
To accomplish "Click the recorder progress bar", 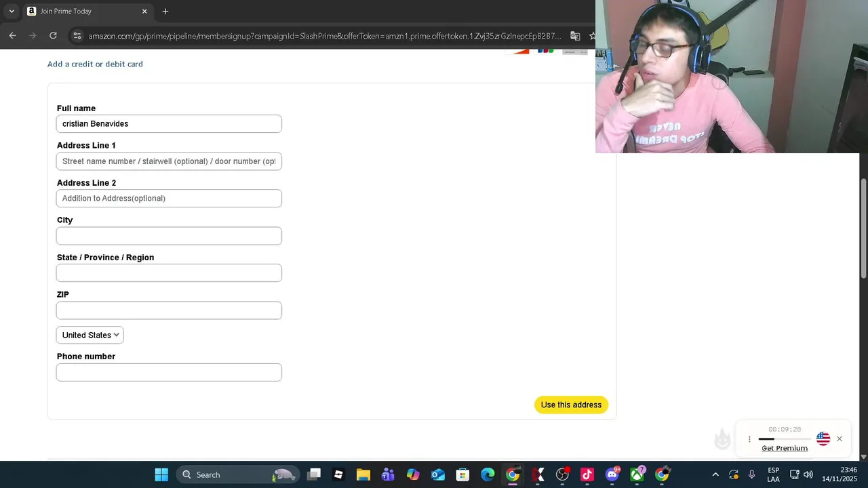I will [785, 439].
